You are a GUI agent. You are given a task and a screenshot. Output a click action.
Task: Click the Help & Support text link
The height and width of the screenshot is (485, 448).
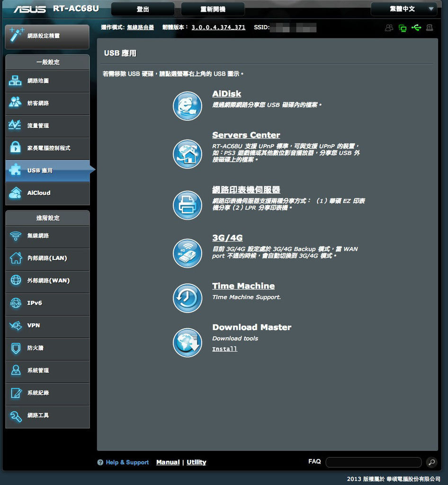coord(127,462)
